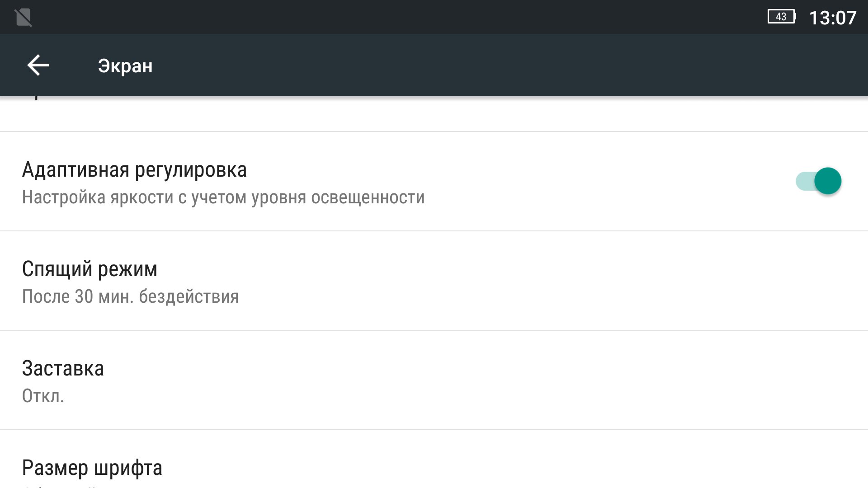Click the Экран header title

click(x=125, y=66)
